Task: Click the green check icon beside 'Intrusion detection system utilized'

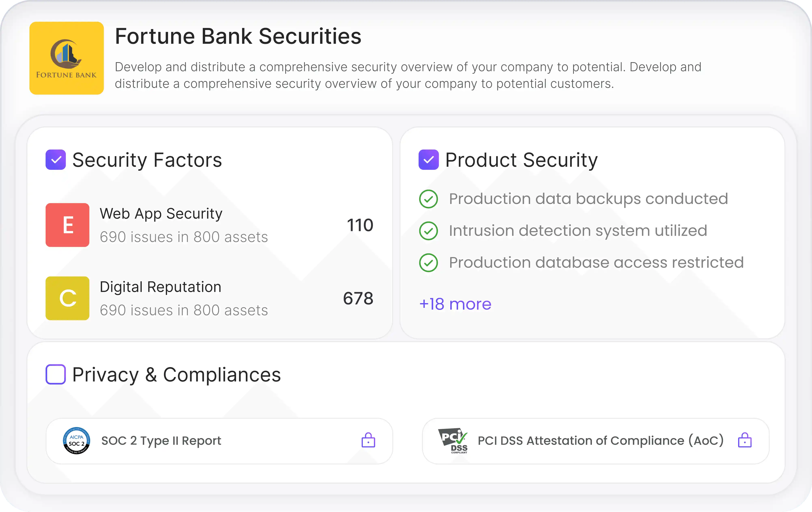Action: 428,231
